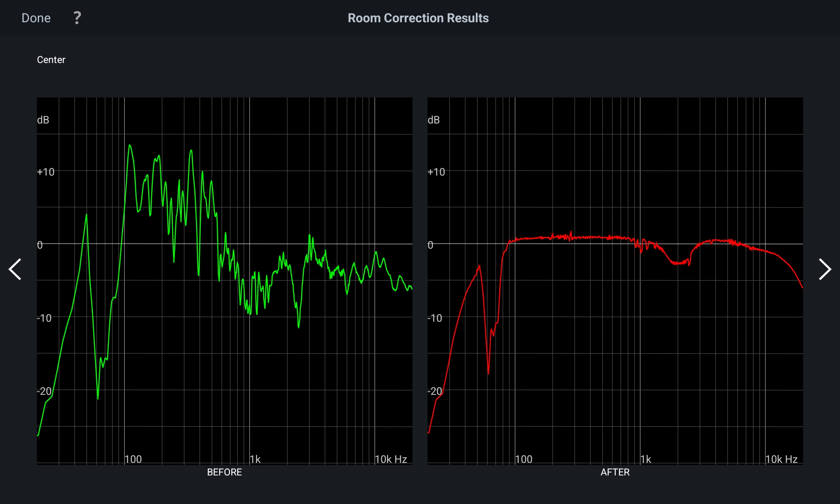Click the AFTER graph caption

coord(615,472)
